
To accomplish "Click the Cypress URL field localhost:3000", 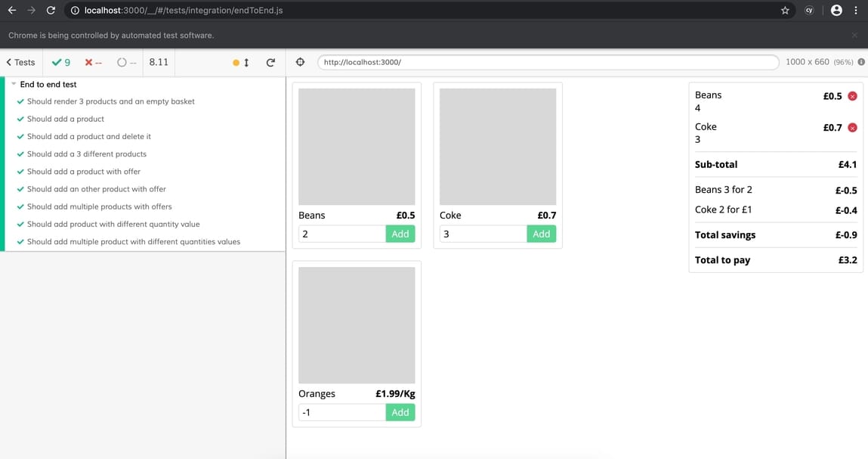I will pyautogui.click(x=548, y=62).
